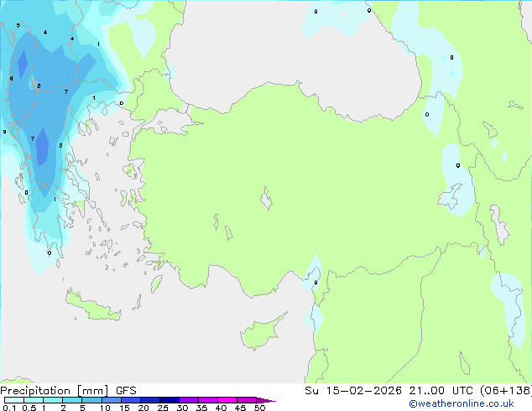Screen dimensions: 532x411
Task: Select the 2–5 mm legend color box
Action: (x=72, y=400)
